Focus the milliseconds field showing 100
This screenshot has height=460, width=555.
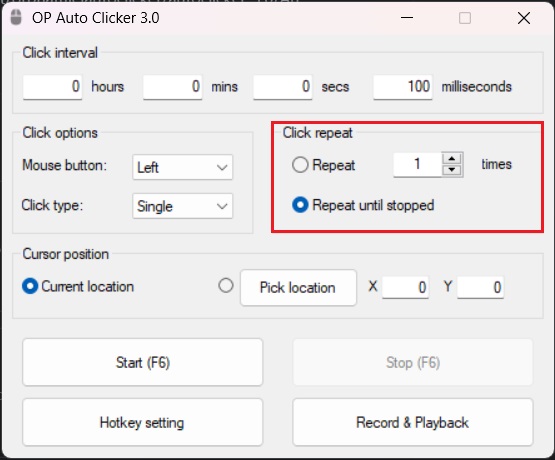coord(403,87)
